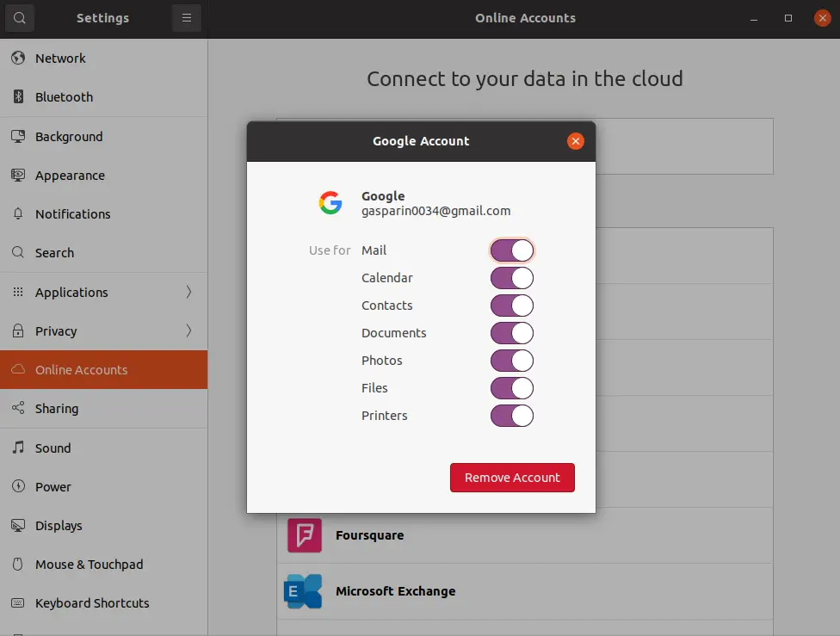Select Appearance in the sidebar
The image size is (840, 636).
click(104, 176)
